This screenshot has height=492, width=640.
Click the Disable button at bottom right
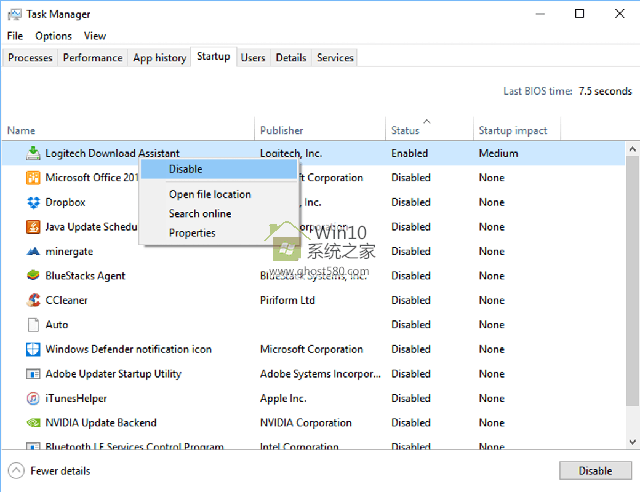click(595, 471)
